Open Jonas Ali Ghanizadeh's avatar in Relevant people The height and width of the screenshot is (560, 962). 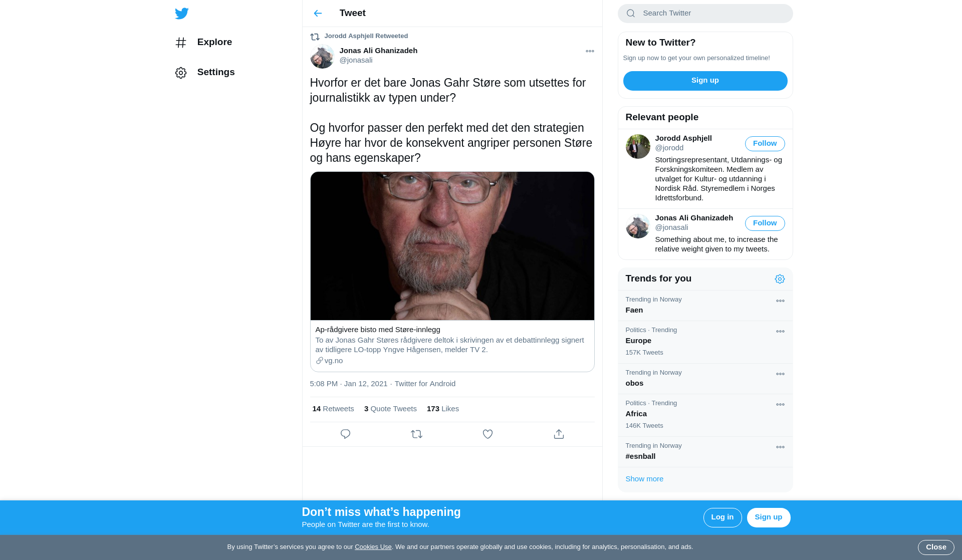click(638, 226)
